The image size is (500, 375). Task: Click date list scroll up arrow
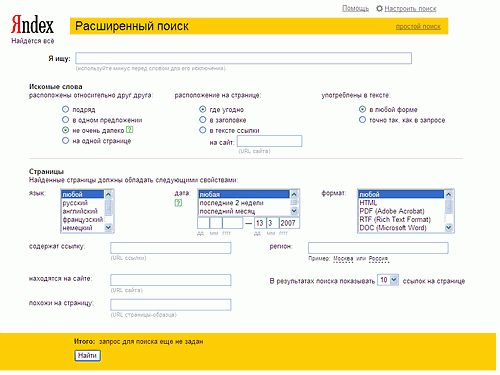[294, 194]
